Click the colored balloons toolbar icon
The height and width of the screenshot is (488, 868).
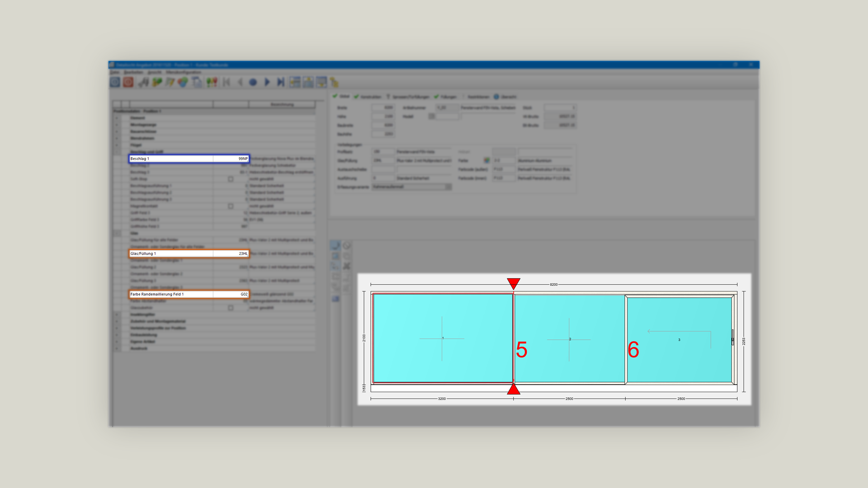[x=212, y=82]
